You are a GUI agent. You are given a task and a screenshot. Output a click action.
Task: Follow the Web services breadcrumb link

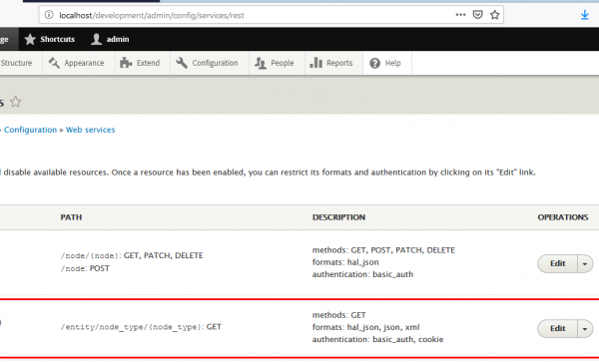(x=90, y=130)
